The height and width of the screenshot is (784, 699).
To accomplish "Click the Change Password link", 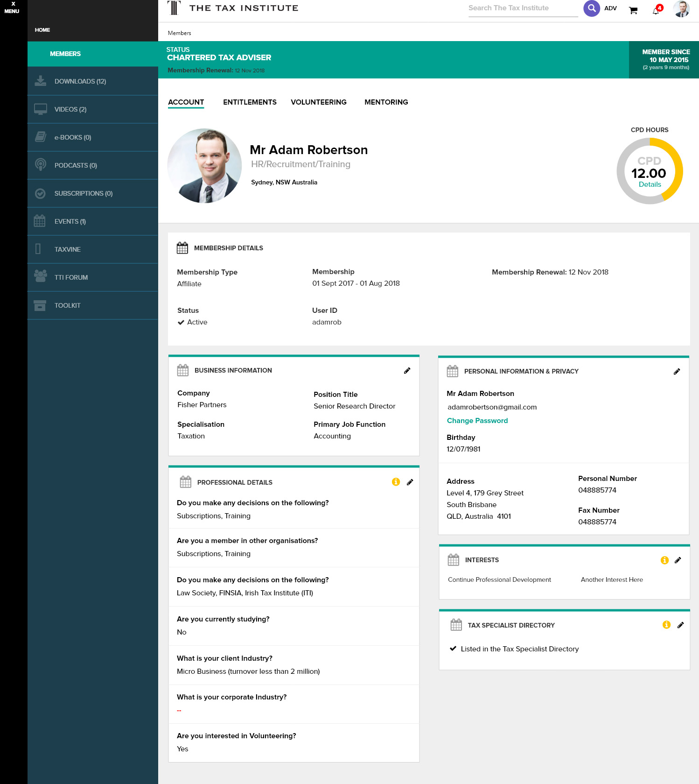I will click(x=477, y=421).
